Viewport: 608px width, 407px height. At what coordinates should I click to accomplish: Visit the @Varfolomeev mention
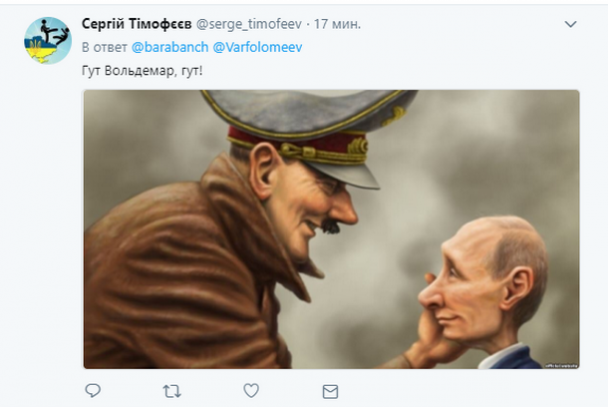257,47
